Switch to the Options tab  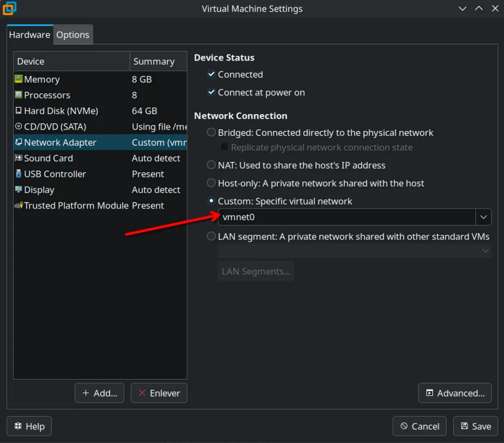72,35
